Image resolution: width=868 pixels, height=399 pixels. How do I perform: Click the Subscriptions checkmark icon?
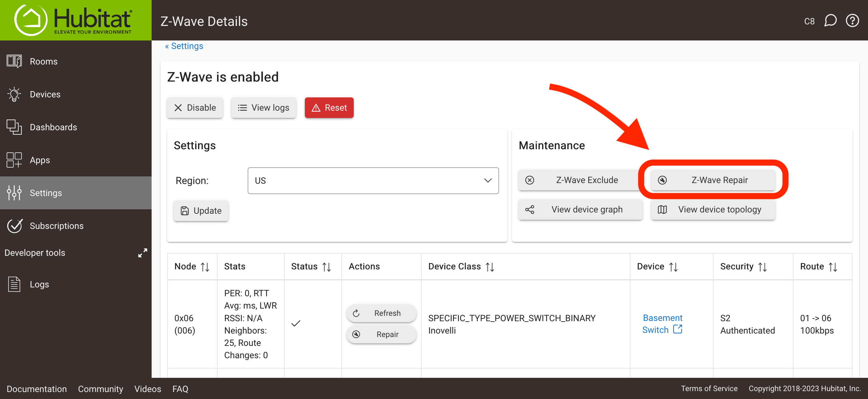pos(15,226)
